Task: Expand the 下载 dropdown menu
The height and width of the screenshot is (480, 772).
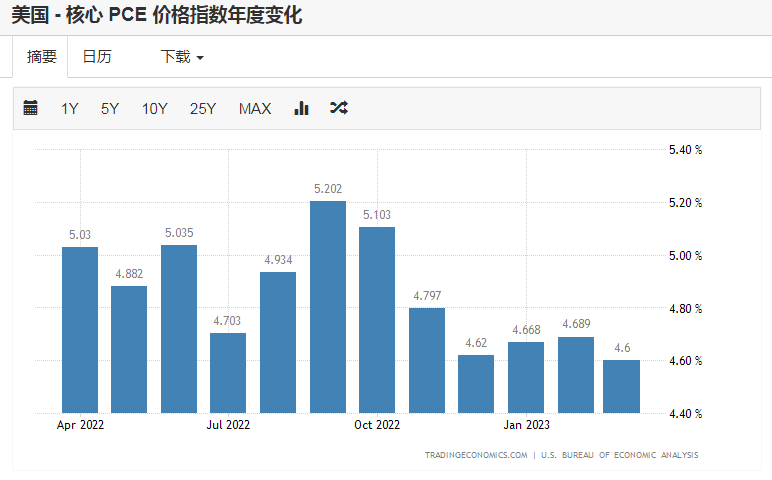Action: [182, 57]
